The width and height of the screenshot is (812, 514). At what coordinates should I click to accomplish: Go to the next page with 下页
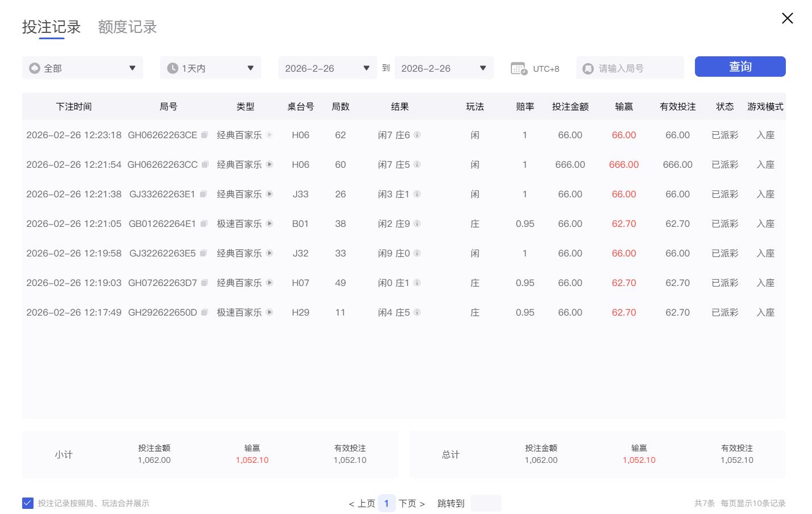(x=408, y=503)
